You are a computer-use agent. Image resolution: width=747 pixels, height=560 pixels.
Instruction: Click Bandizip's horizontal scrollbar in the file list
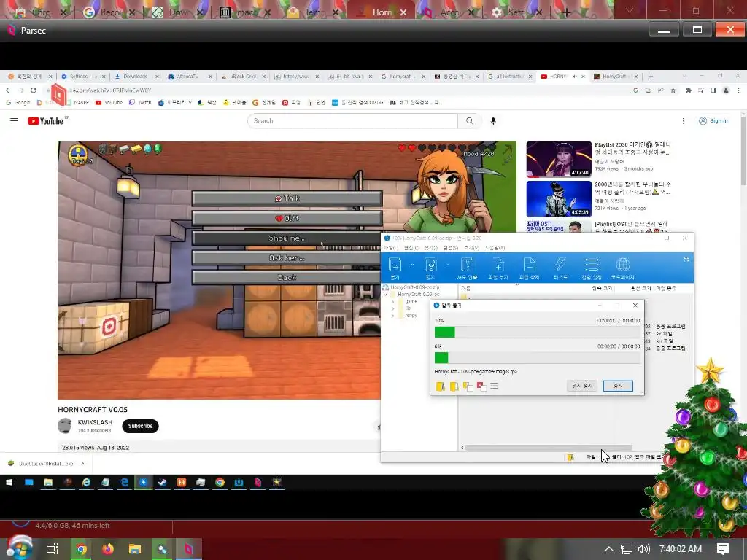tap(548, 448)
